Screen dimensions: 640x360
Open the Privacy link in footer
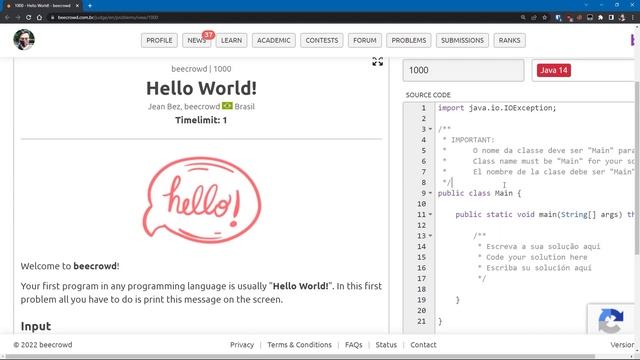(x=242, y=345)
